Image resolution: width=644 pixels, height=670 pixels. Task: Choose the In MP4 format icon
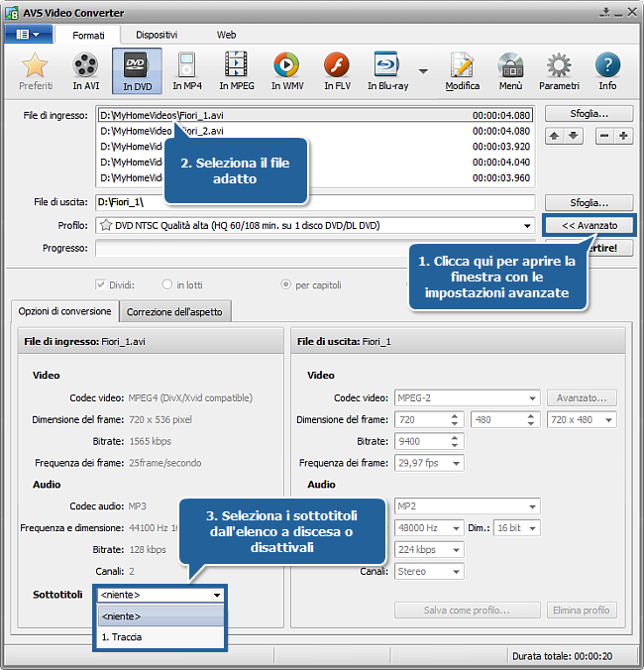pos(185,66)
